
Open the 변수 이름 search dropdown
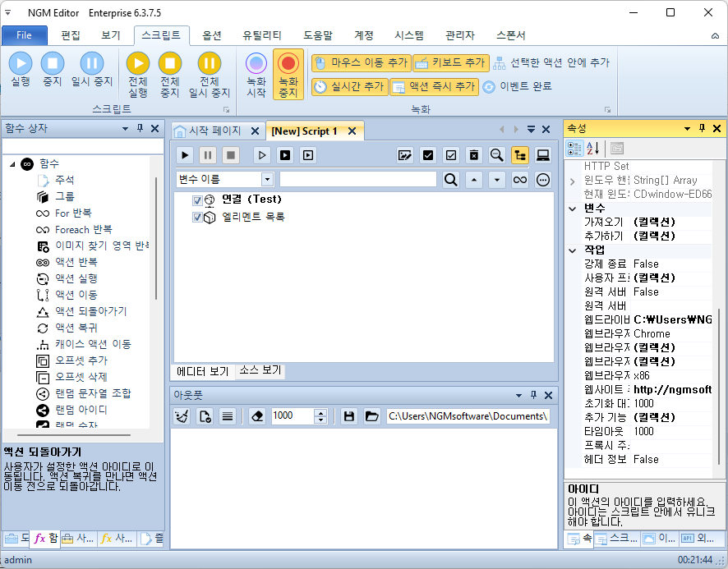click(267, 180)
